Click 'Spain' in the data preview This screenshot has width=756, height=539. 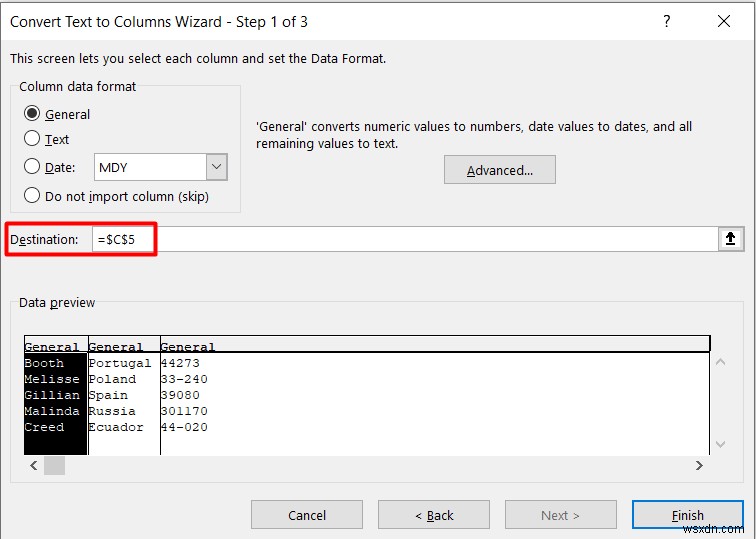coord(108,395)
